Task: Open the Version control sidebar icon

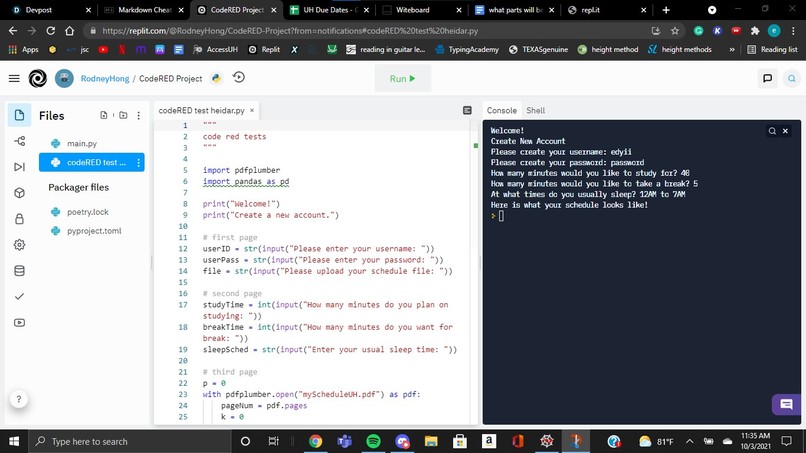Action: 20,141
